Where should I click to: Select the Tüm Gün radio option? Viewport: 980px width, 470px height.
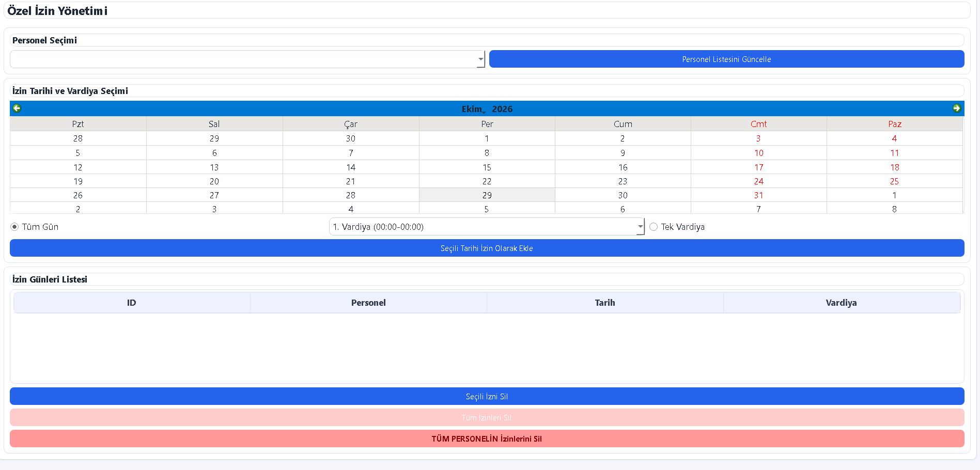click(x=14, y=227)
